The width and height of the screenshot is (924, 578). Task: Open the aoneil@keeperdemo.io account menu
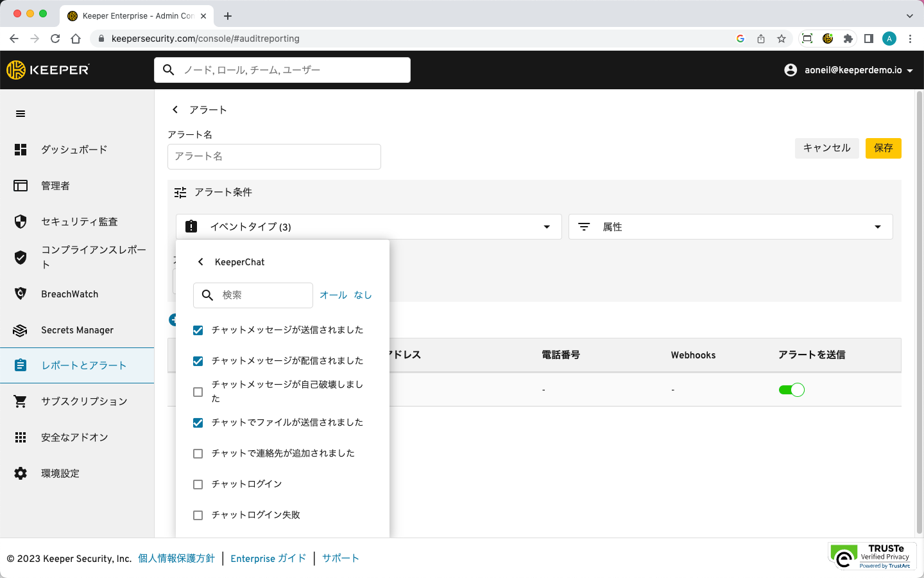849,70
